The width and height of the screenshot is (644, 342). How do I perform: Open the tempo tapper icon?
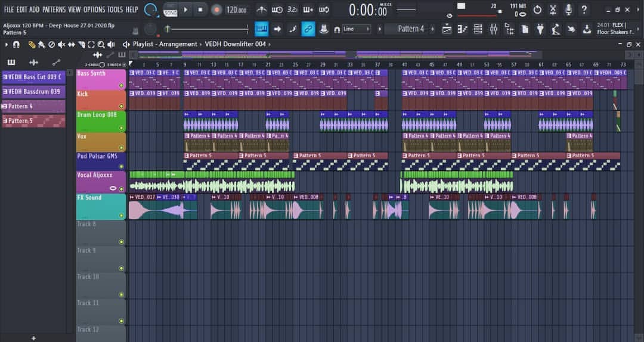point(555,29)
